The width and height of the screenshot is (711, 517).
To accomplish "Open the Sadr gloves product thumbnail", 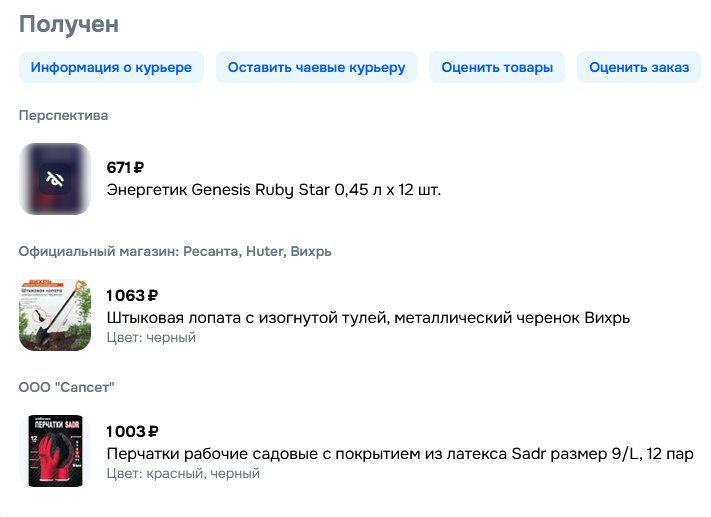I will coord(55,451).
